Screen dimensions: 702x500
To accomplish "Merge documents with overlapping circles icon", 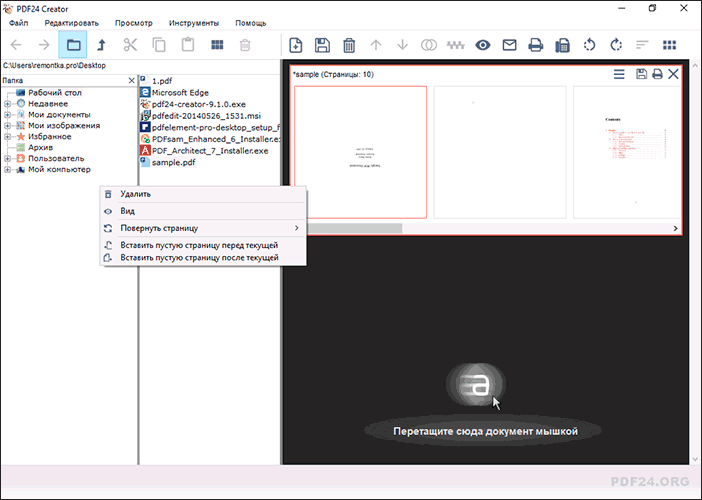I will pyautogui.click(x=429, y=45).
